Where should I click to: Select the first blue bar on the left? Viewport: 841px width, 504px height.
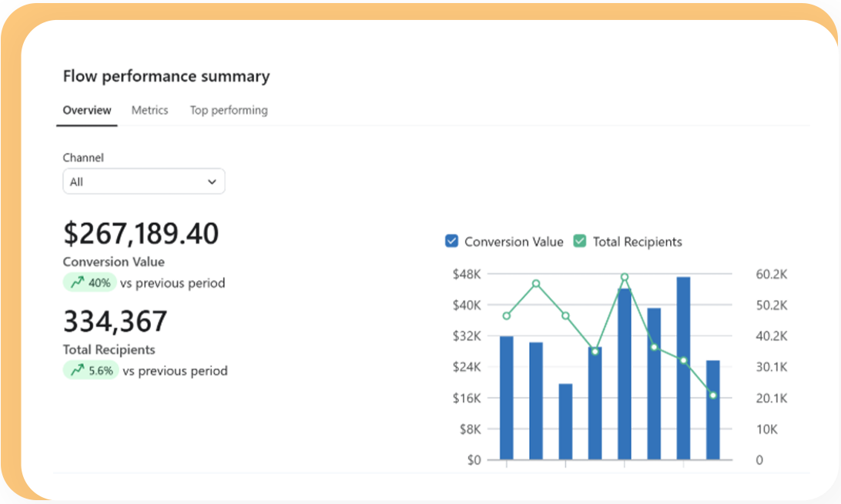(506, 398)
